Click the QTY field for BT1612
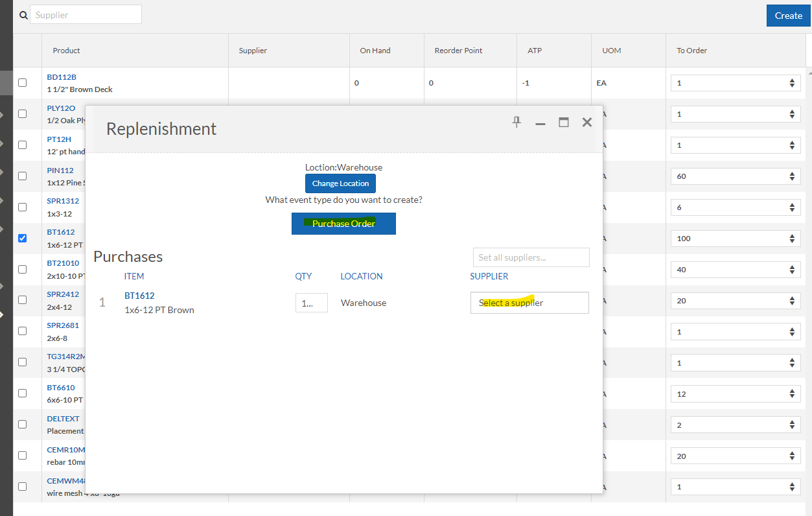Screen dimensions: 812x516 tap(312, 303)
